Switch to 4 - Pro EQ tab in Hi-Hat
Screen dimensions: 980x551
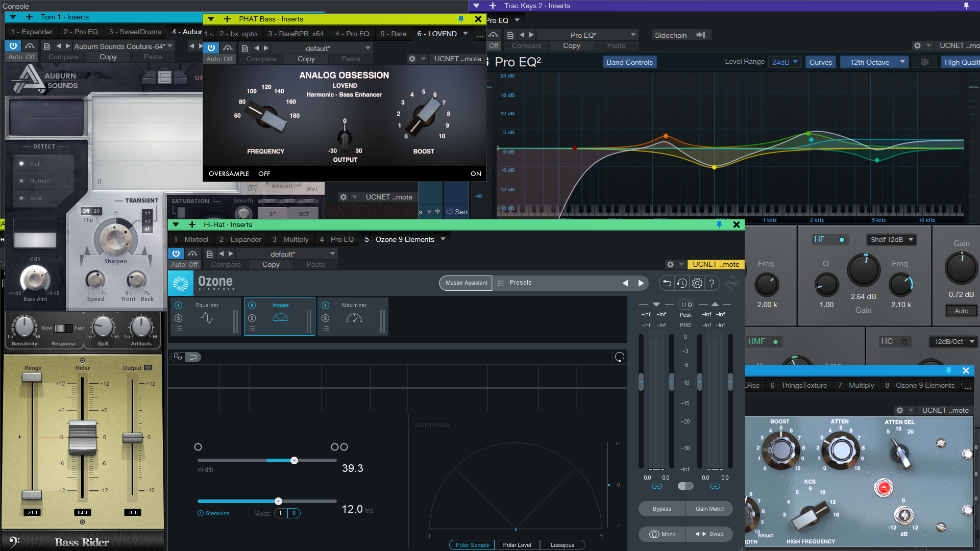coord(336,239)
